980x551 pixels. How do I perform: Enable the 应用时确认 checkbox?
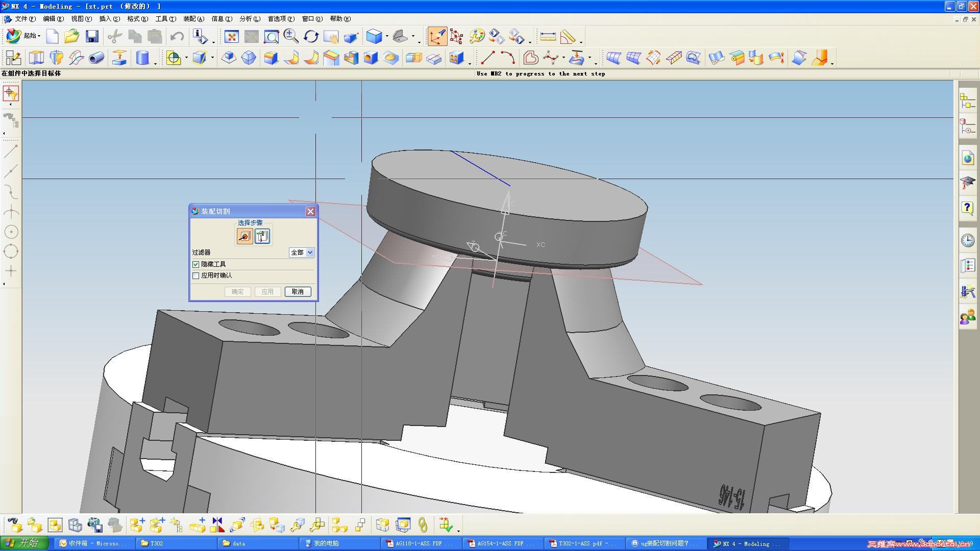coord(196,275)
